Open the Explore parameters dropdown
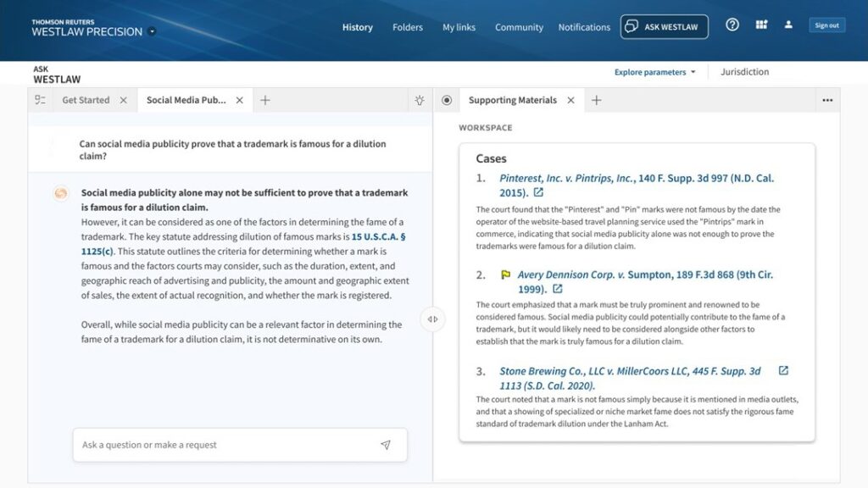The image size is (868, 488). click(652, 72)
